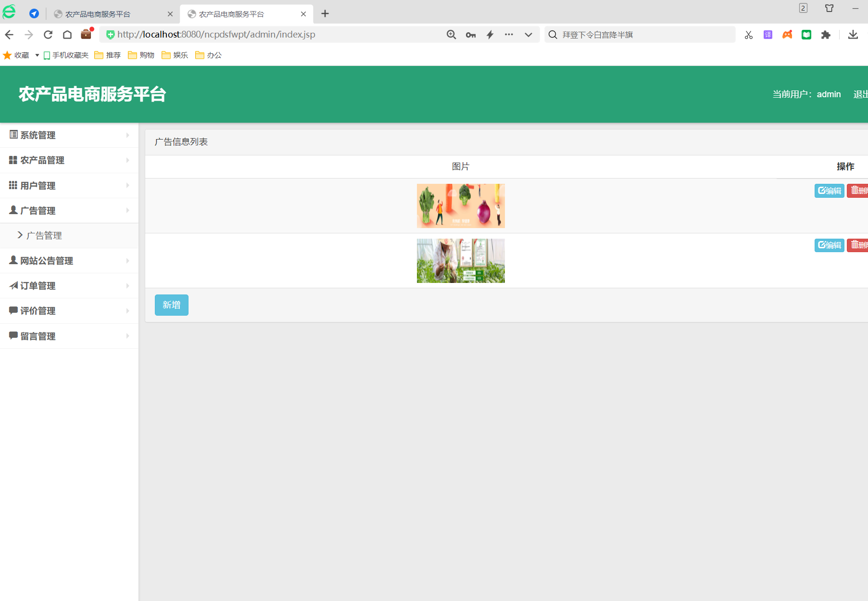Select the 广告管理 submenu item
This screenshot has width=868, height=601.
point(44,236)
